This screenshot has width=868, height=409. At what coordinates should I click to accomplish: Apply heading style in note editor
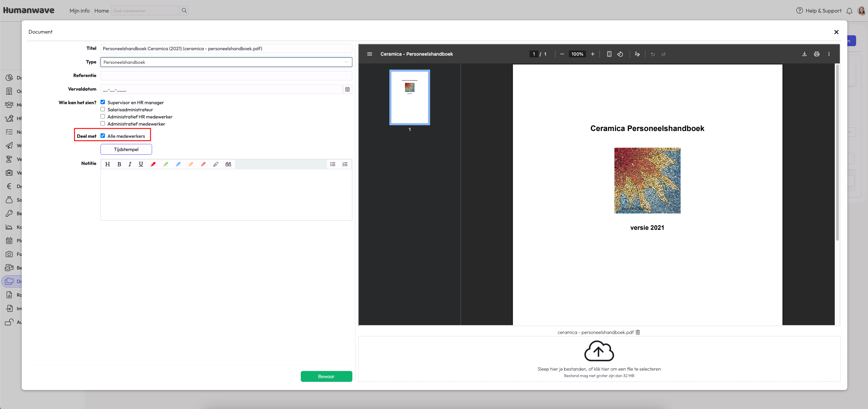(x=108, y=164)
